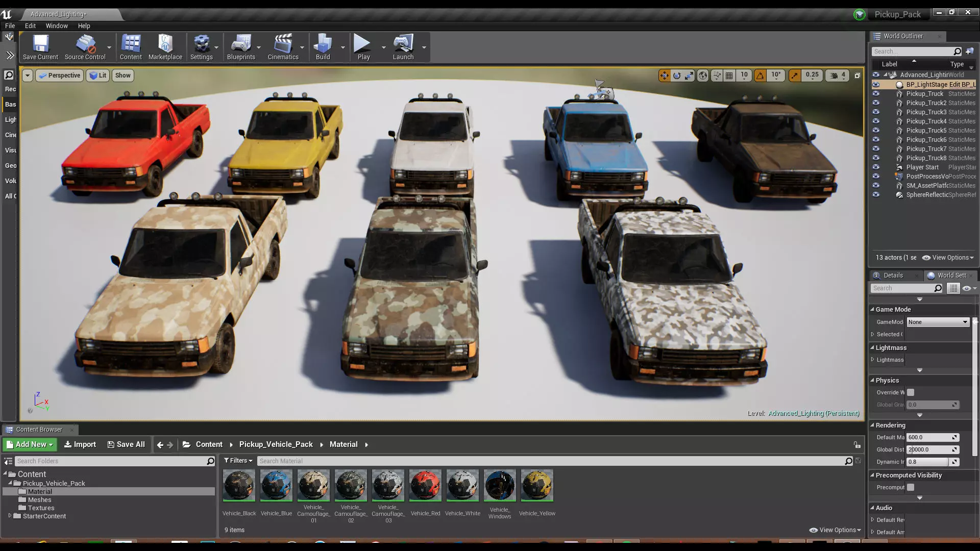Enable Precomputed Visibility checkbox

[x=911, y=487]
